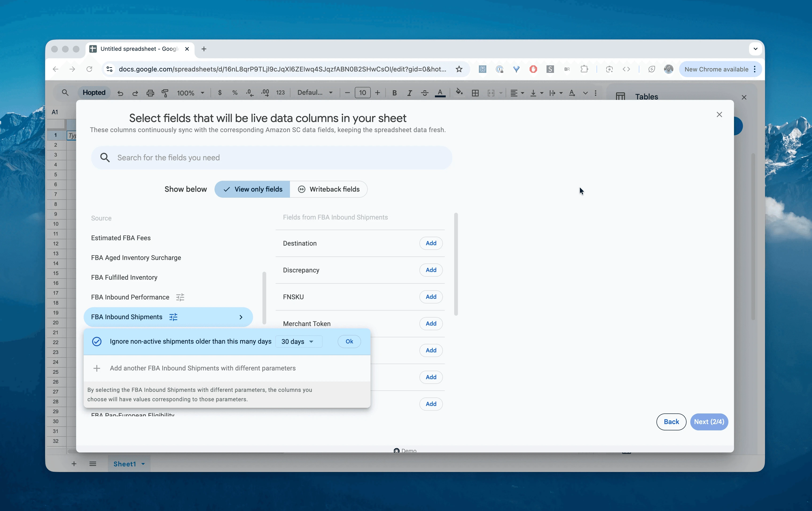Open horizontal align dropdown
The width and height of the screenshot is (812, 511).
pos(517,93)
